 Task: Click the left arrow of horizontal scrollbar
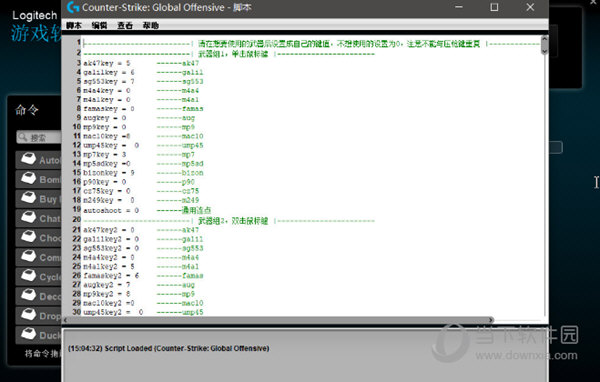tap(65, 320)
